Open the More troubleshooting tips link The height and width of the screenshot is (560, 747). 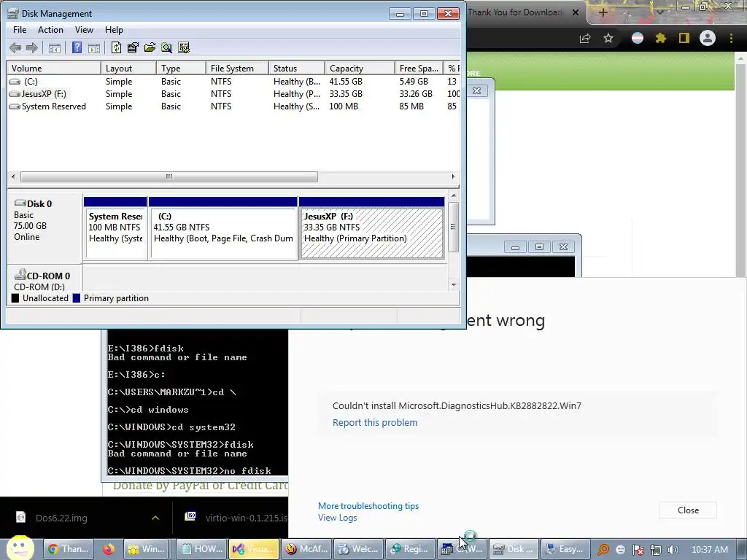point(368,506)
